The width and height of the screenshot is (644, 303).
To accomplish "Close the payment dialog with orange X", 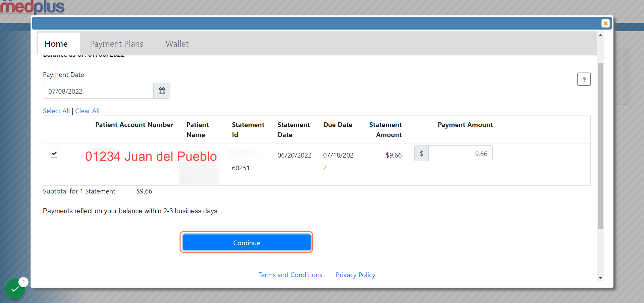I will tap(605, 23).
